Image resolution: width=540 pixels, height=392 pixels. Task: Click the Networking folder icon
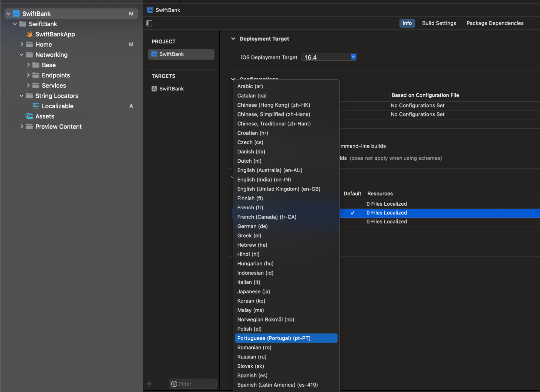[30, 55]
